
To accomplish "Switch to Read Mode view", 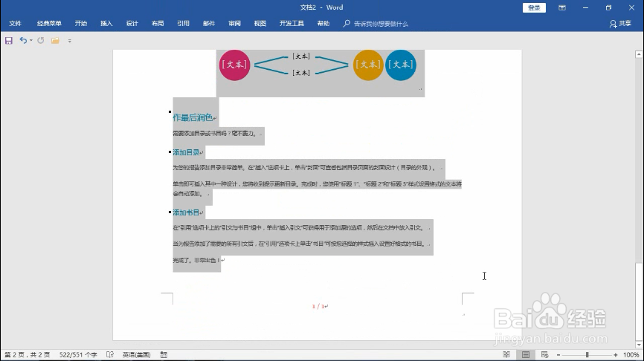I will (506, 355).
